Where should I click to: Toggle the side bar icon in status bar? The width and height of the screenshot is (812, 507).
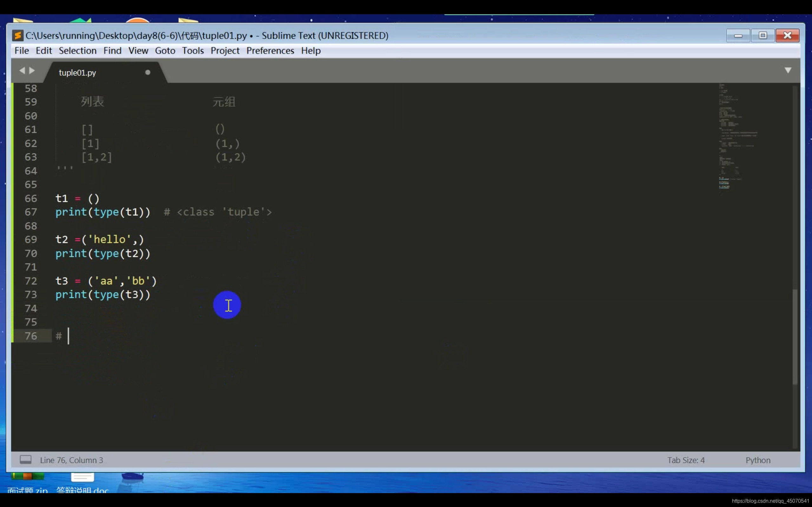click(x=25, y=459)
